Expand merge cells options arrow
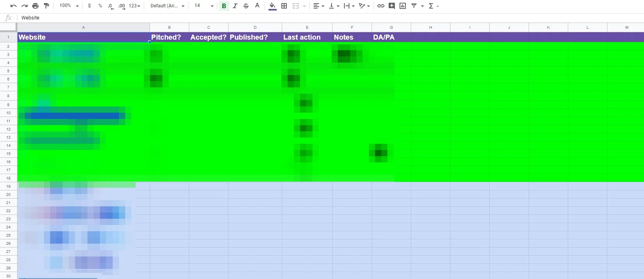This screenshot has width=644, height=279. coord(304,6)
